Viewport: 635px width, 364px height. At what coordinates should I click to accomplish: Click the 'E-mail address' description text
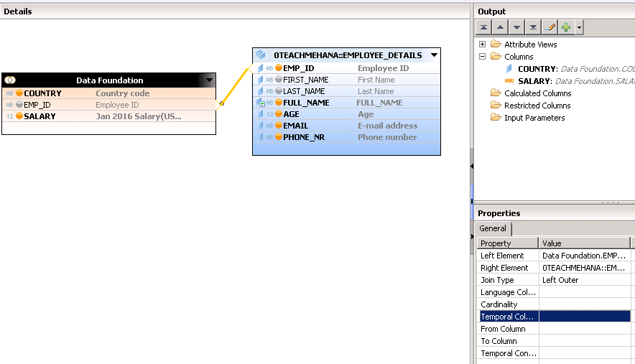[x=388, y=126]
